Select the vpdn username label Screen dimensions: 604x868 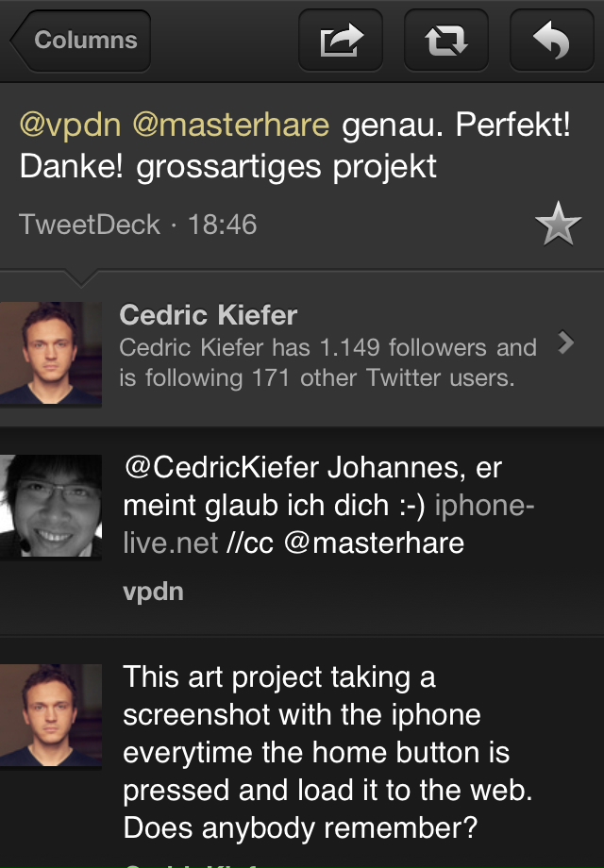tap(153, 592)
